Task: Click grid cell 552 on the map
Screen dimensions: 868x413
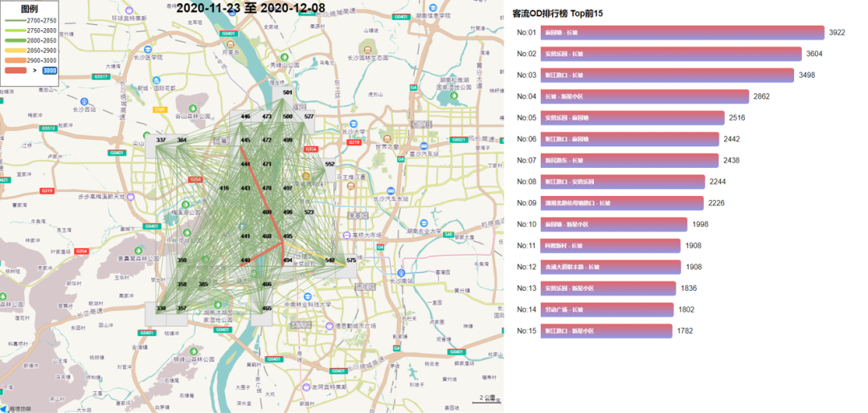Action: [x=330, y=164]
